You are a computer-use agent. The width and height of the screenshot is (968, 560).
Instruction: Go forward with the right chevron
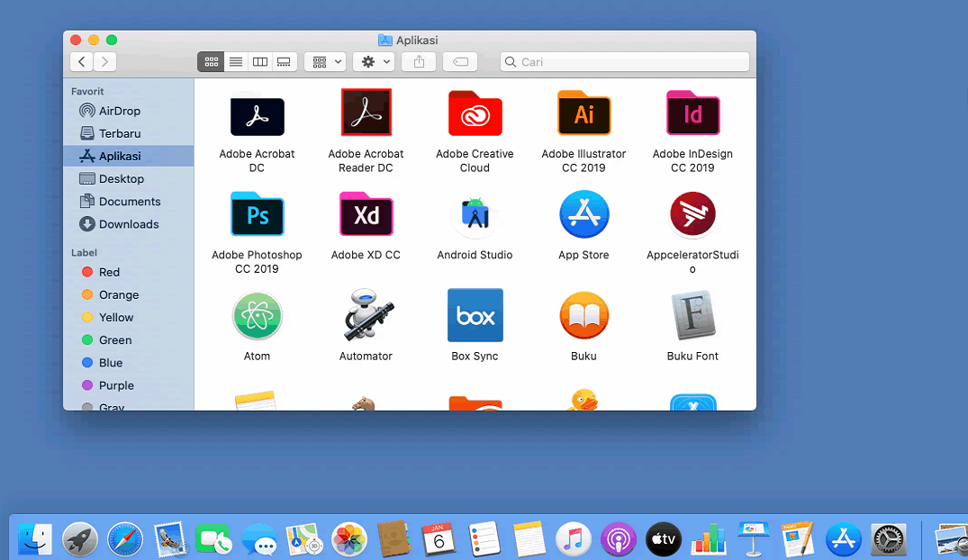(105, 62)
